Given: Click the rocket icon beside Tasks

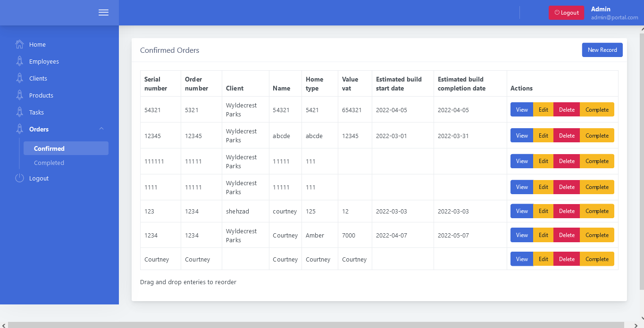Looking at the screenshot, I should click(19, 112).
